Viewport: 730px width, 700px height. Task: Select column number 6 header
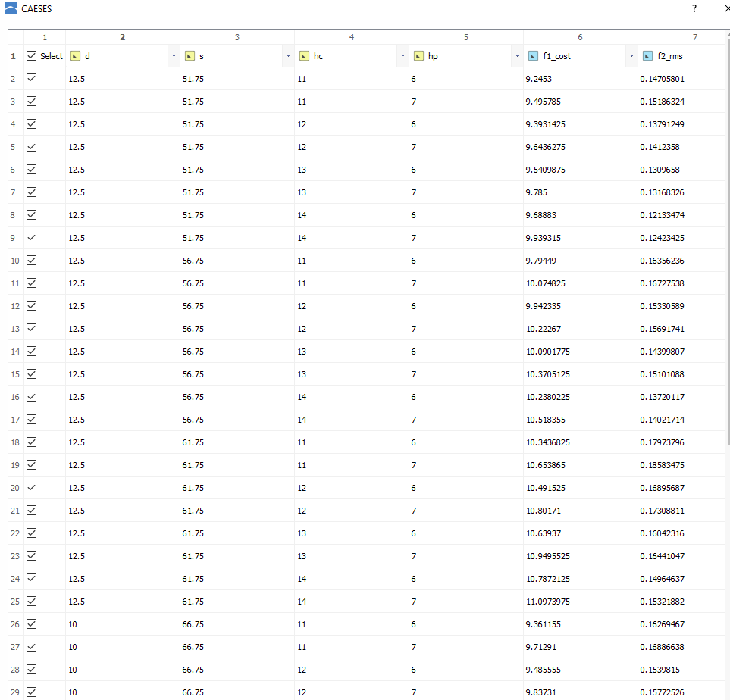(580, 37)
